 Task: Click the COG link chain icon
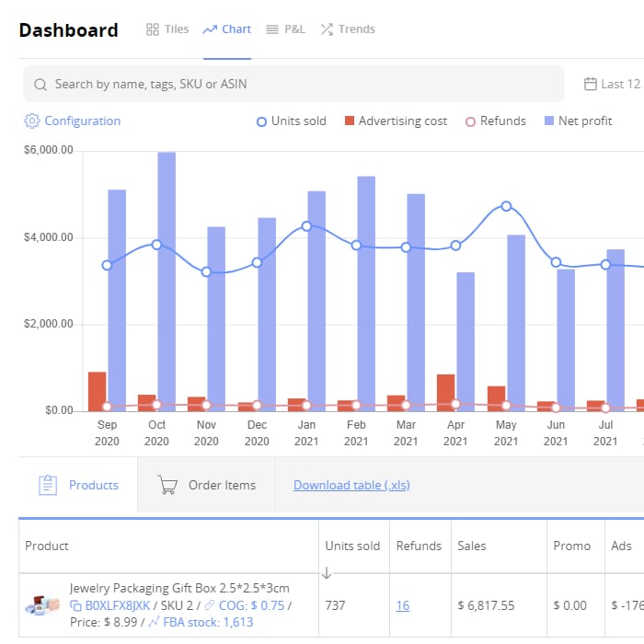210,605
